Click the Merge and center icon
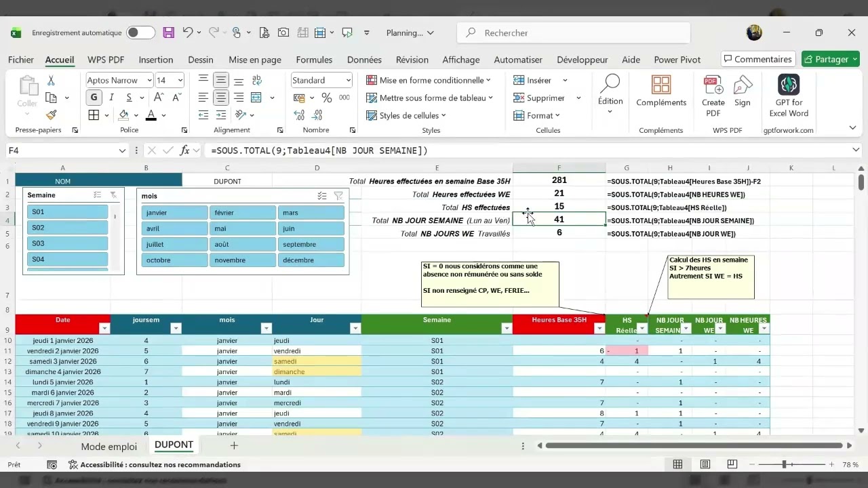Viewport: 868px width, 488px height. pos(256,98)
